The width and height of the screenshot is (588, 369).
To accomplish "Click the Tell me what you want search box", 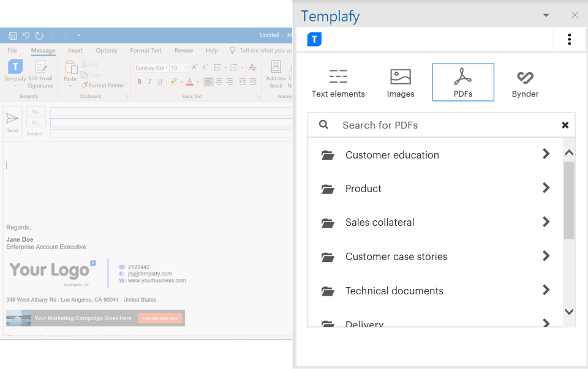I will pyautogui.click(x=261, y=50).
